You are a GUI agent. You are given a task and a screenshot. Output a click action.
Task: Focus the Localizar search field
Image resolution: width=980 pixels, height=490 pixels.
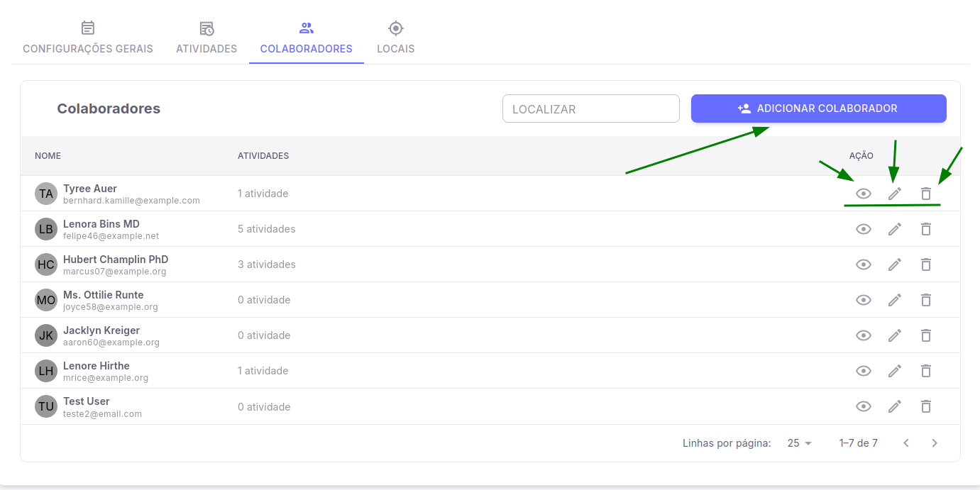coord(590,108)
